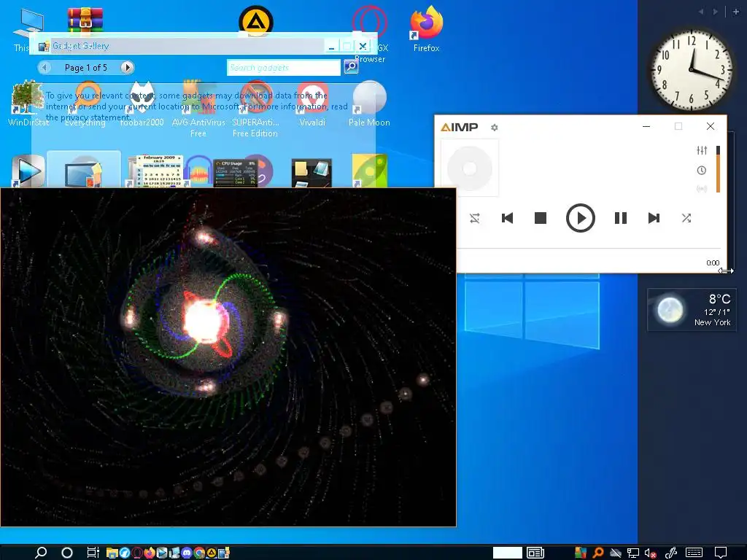This screenshot has width=747, height=560.
Task: Open Firefox from the taskbar
Action: (149, 553)
